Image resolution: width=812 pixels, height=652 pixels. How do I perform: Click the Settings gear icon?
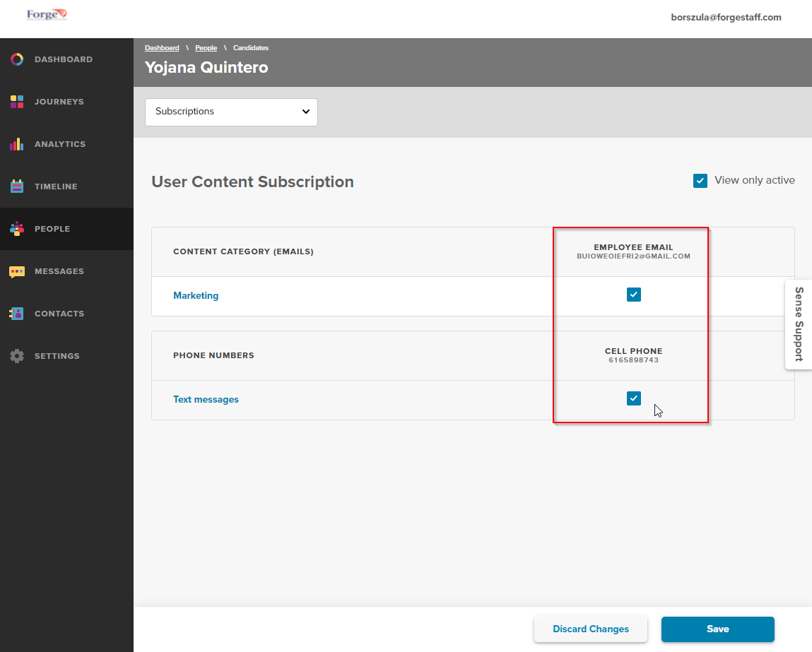[16, 356]
